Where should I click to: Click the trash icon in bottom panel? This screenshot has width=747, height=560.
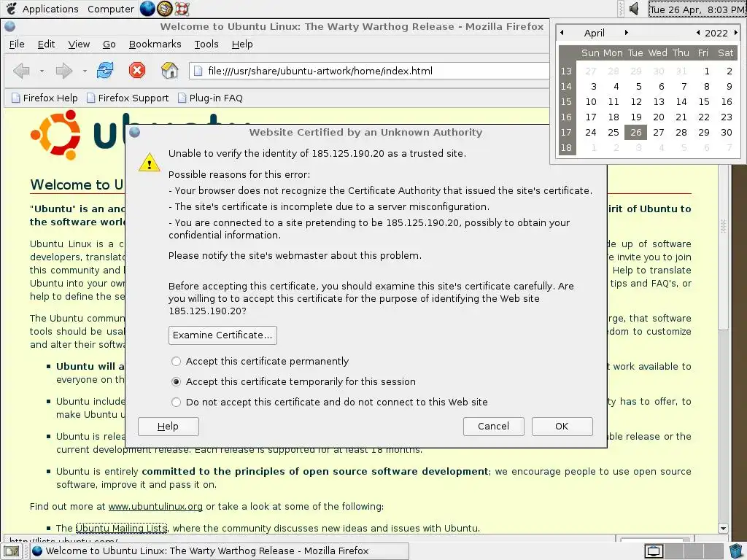click(x=736, y=551)
